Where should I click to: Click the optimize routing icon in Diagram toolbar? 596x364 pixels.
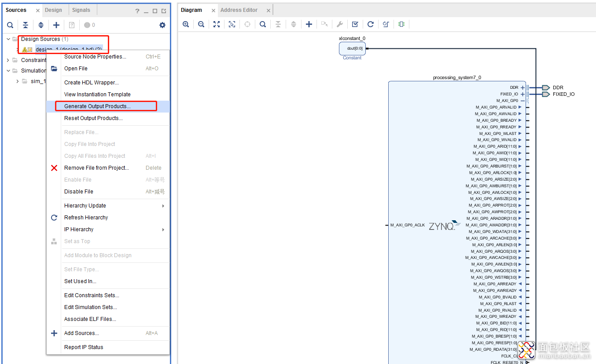tap(386, 24)
